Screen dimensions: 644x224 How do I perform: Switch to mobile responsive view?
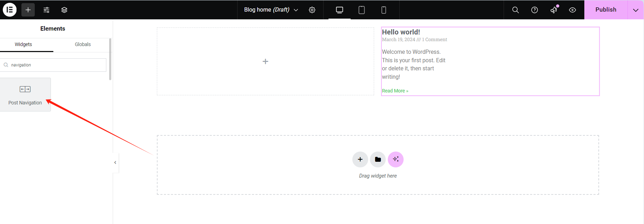point(384,10)
